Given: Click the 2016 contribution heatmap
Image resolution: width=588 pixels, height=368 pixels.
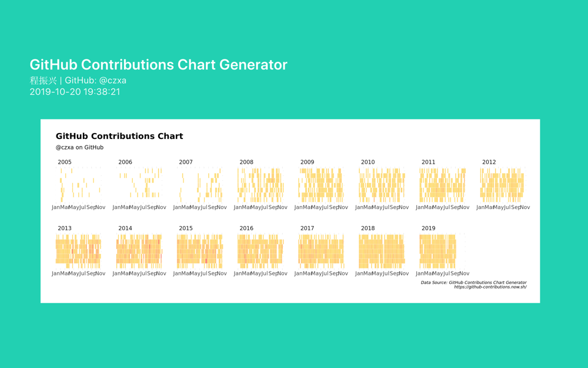Looking at the screenshot, I should (x=260, y=251).
